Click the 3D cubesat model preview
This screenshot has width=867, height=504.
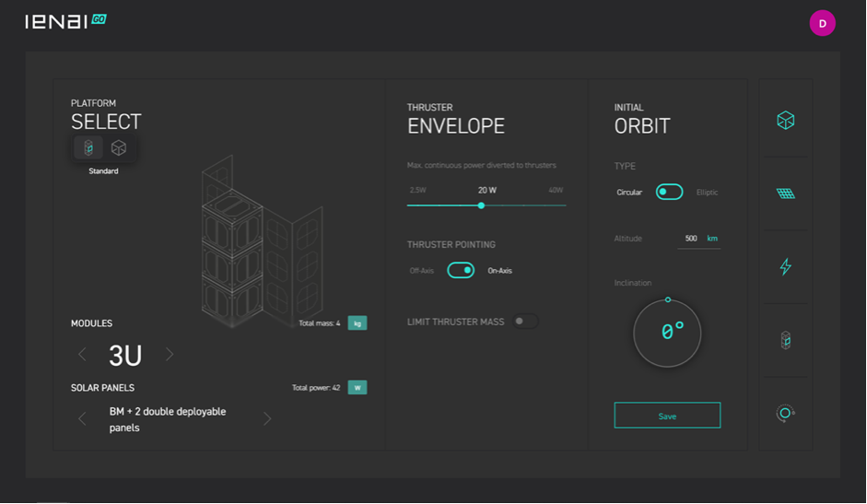[x=261, y=241]
